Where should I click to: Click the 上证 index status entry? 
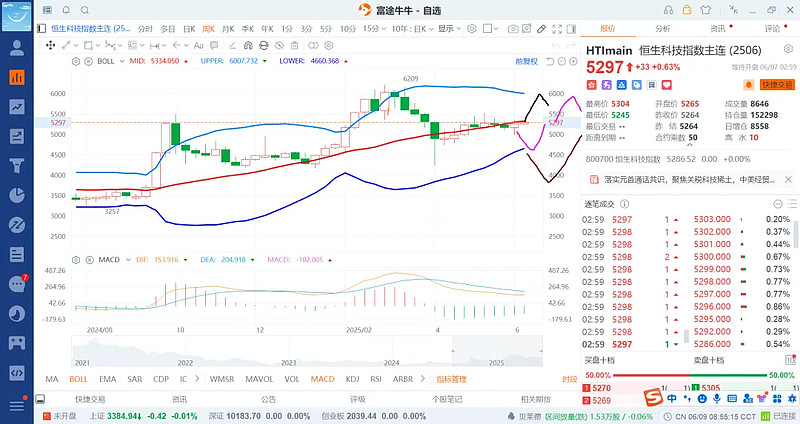point(143,416)
